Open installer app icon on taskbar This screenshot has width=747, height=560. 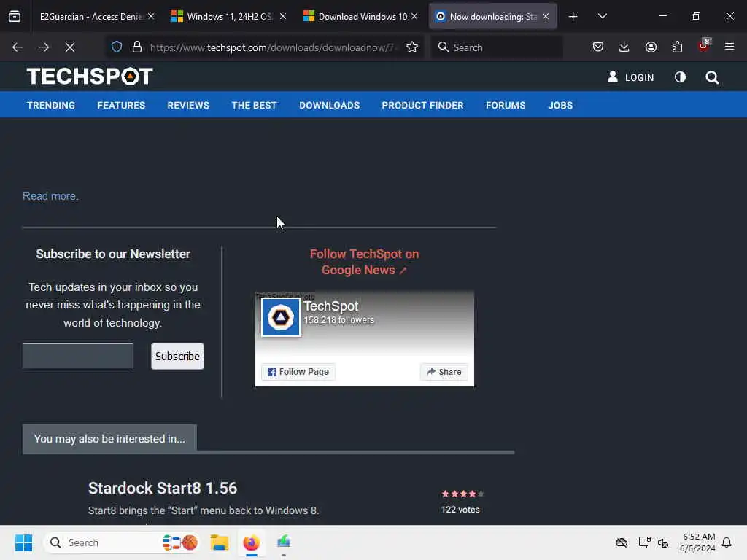click(x=284, y=542)
